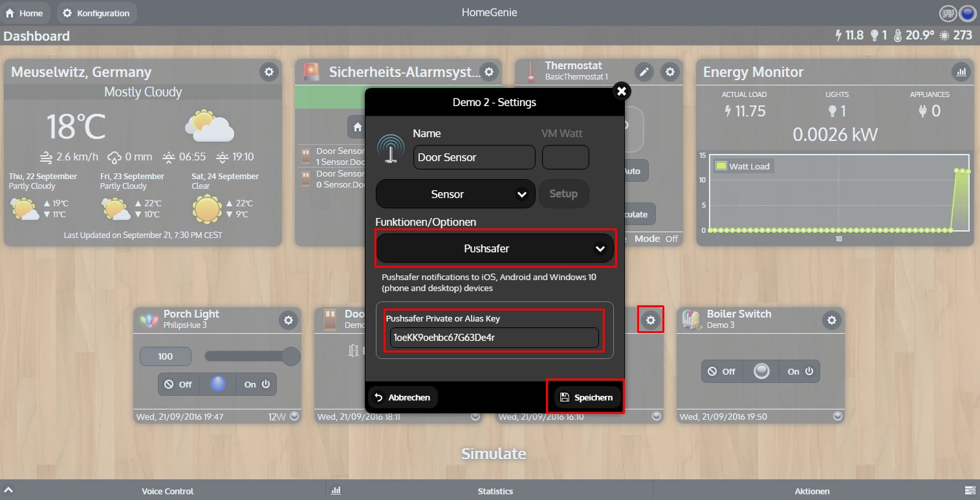Open the Pushsafer Funktionen/Optionen dropdown
This screenshot has height=500, width=980.
pos(495,248)
